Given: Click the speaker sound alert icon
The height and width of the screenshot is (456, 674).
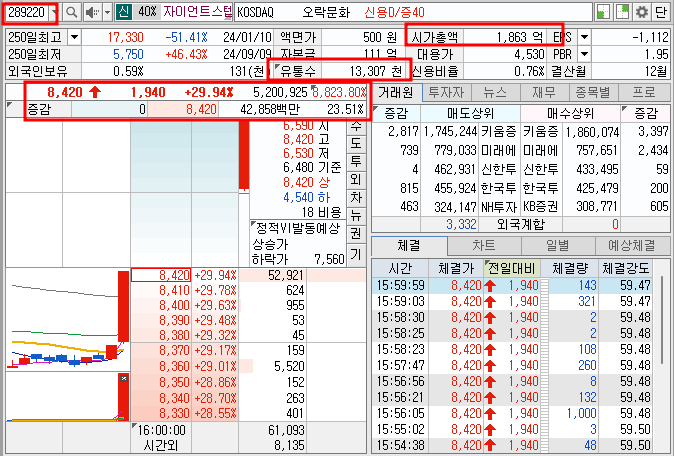Looking at the screenshot, I should [x=92, y=12].
